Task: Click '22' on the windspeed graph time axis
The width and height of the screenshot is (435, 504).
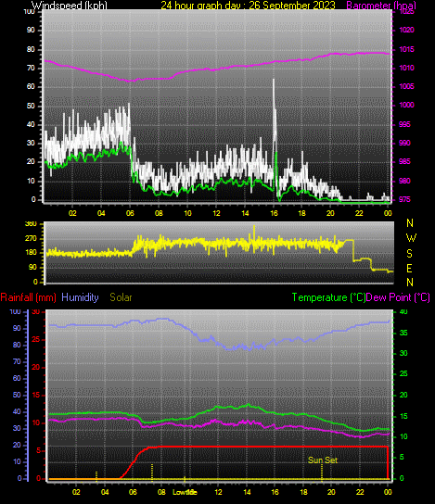Action: [x=359, y=213]
